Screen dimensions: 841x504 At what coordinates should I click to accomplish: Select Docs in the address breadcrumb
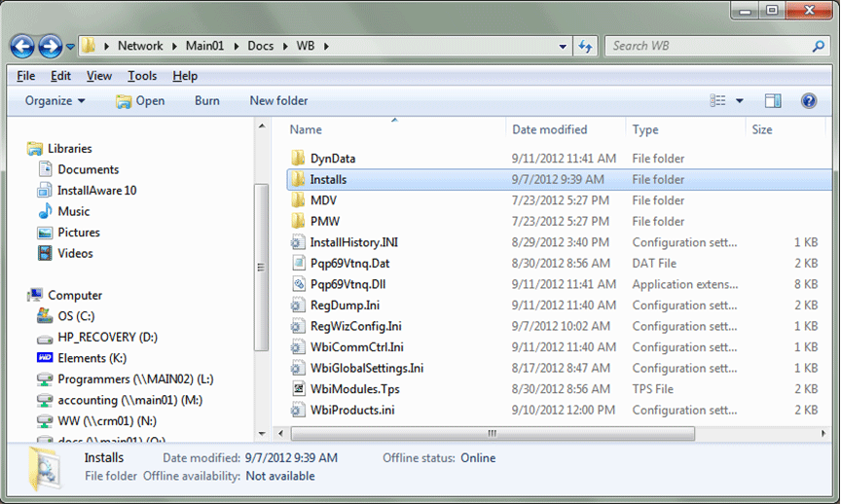click(x=261, y=46)
